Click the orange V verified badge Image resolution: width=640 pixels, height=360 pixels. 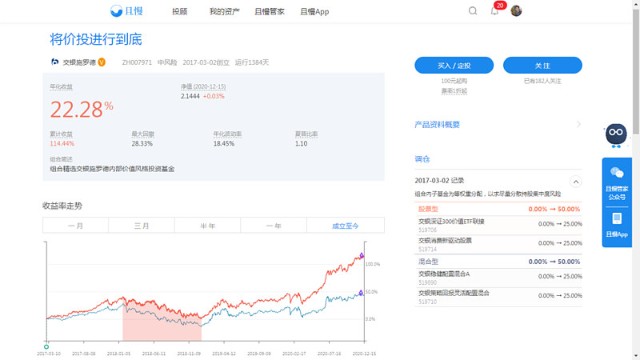point(101,62)
